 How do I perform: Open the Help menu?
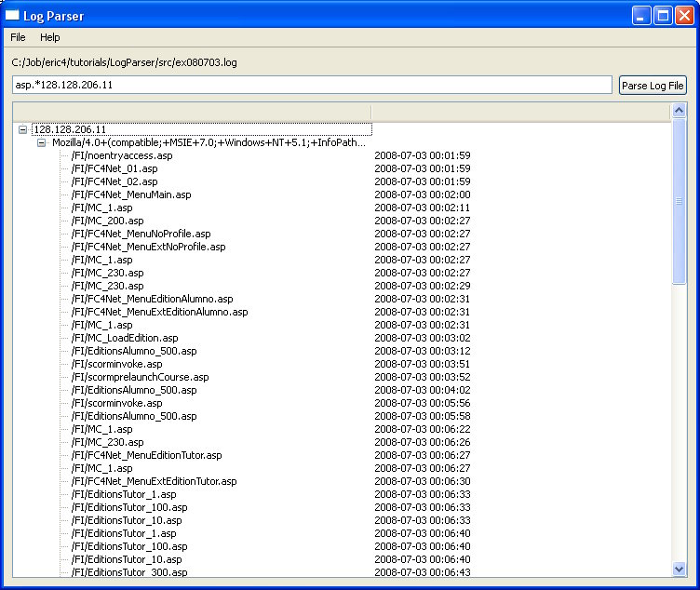tap(50, 37)
